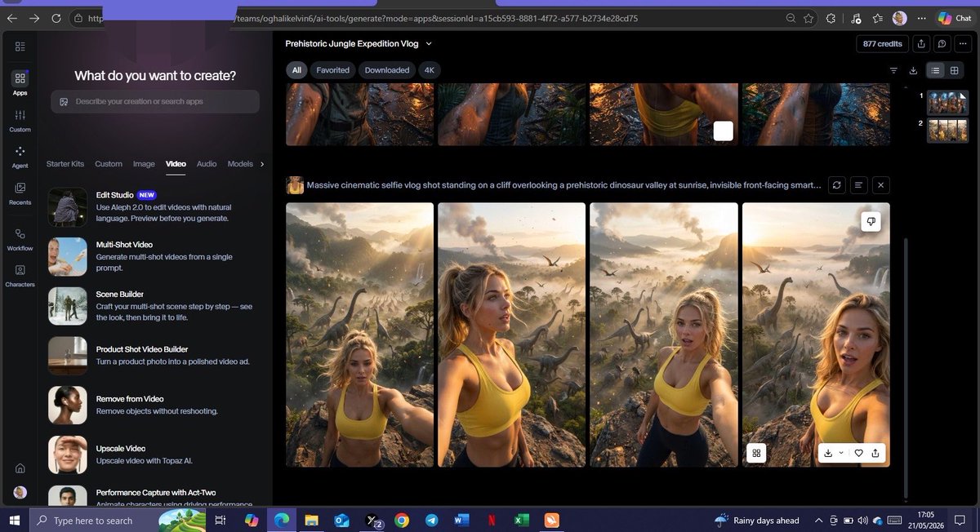Open the help chat bubble icon

[942, 43]
